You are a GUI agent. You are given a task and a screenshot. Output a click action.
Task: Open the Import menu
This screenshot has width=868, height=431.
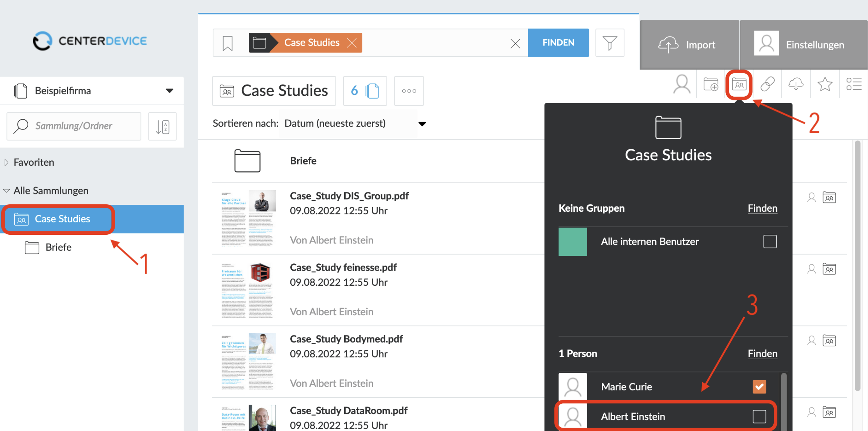689,45
